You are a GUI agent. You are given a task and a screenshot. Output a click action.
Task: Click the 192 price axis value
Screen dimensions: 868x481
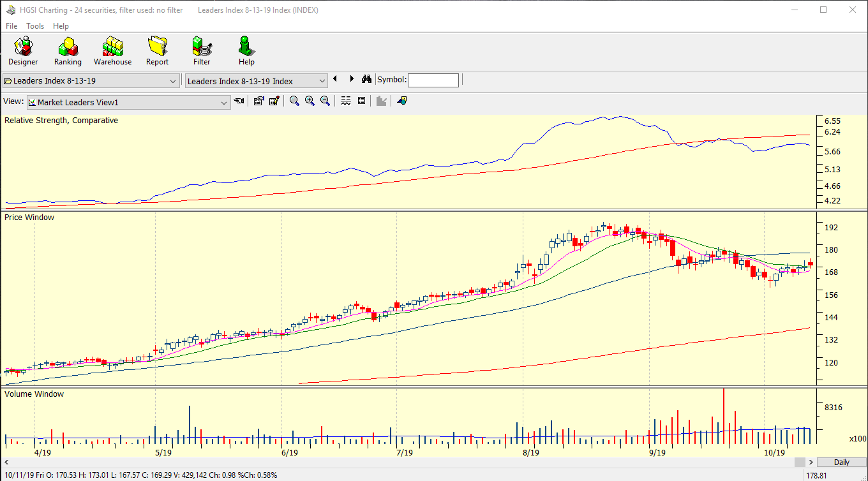(x=831, y=227)
